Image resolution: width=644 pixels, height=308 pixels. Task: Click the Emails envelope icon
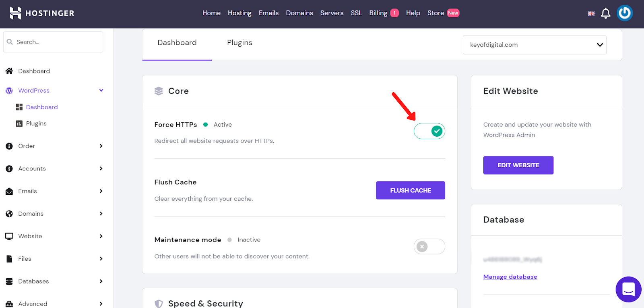(x=9, y=191)
